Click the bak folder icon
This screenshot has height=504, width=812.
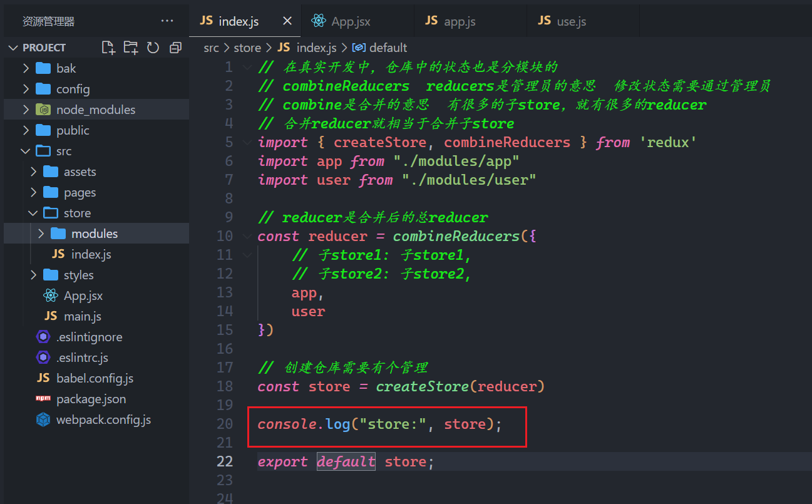[x=43, y=68]
